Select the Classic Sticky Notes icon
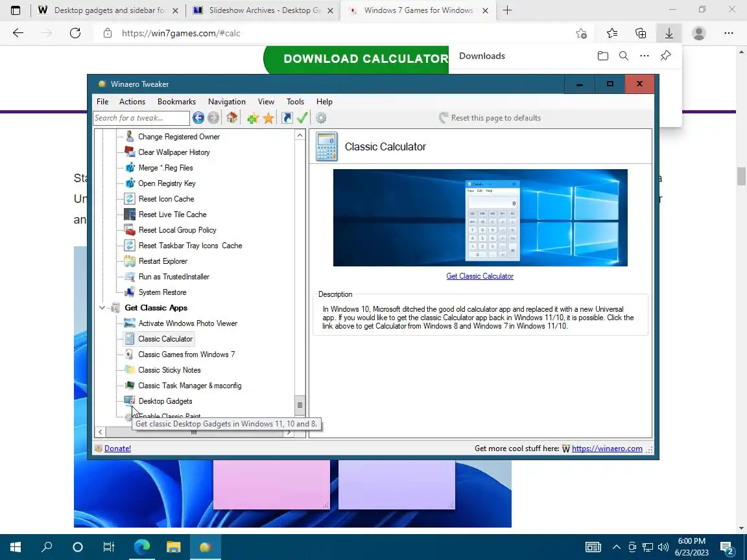The image size is (747, 560). [x=130, y=370]
